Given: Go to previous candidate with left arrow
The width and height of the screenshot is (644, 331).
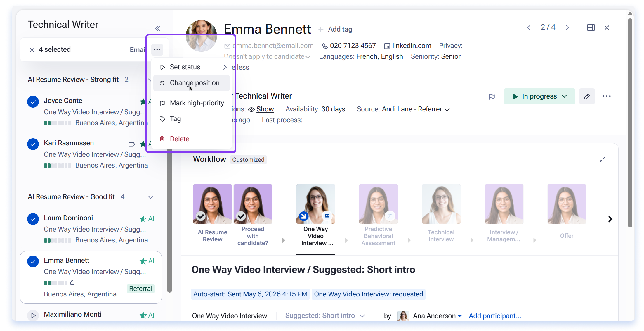Looking at the screenshot, I should point(529,28).
